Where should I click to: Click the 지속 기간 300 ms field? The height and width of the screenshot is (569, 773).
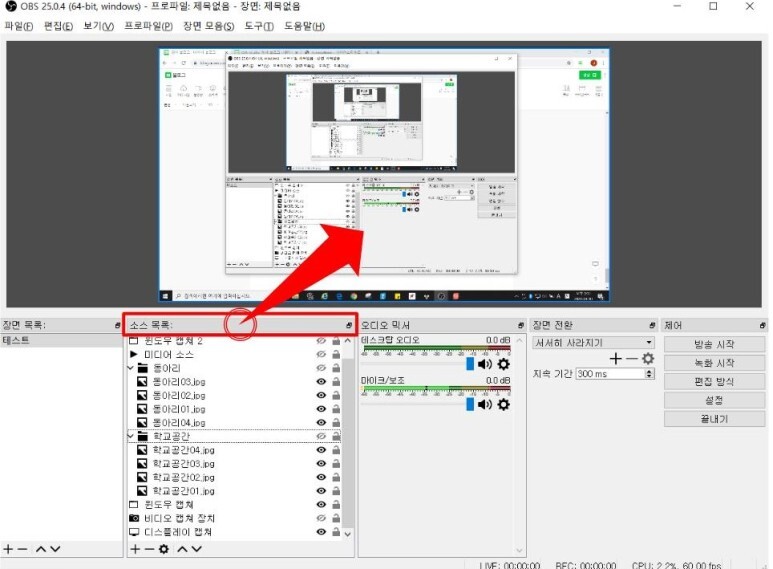coord(610,374)
